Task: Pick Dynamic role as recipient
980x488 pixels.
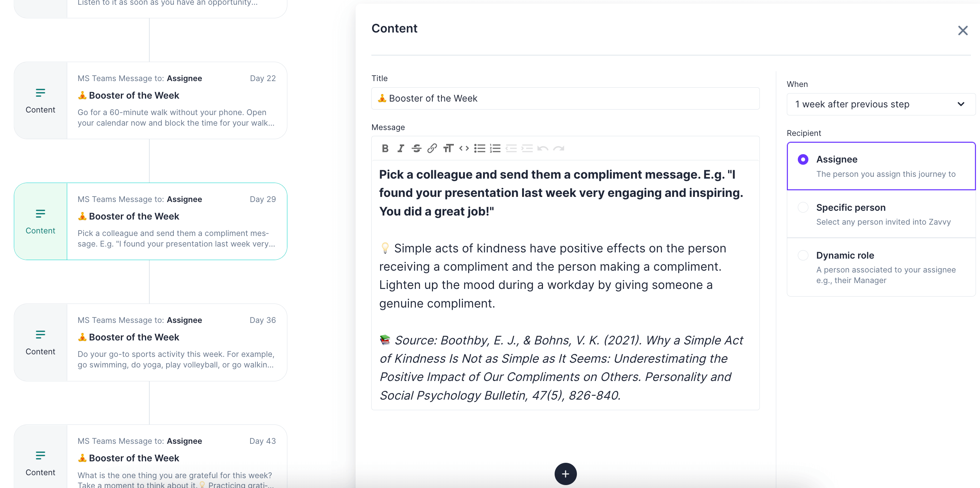Action: click(x=803, y=255)
